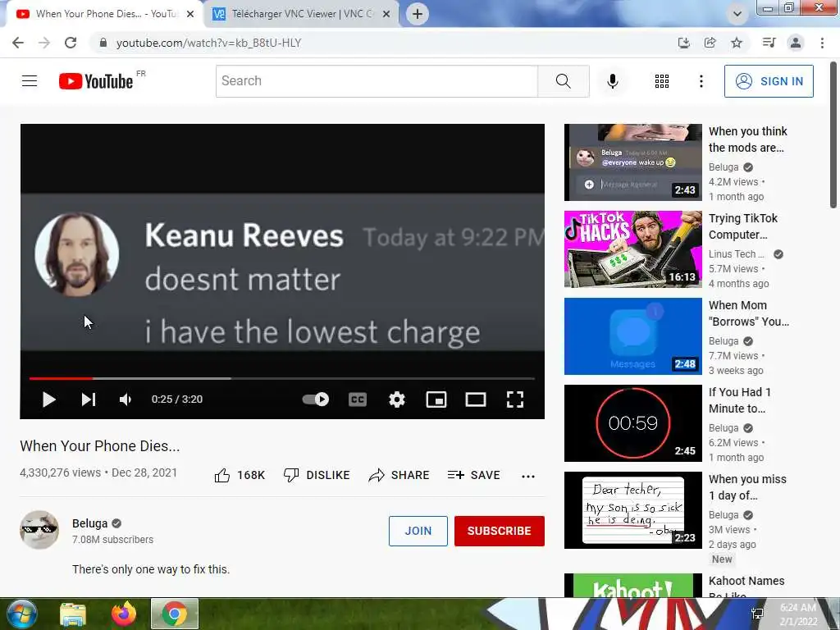Skip to the next video
This screenshot has height=630, width=840.
(x=89, y=399)
